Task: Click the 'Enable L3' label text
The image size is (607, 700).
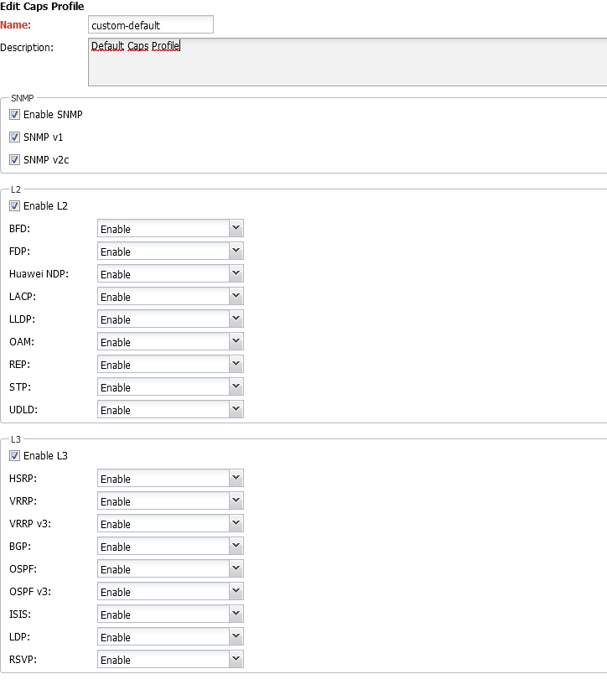Action: point(45,456)
